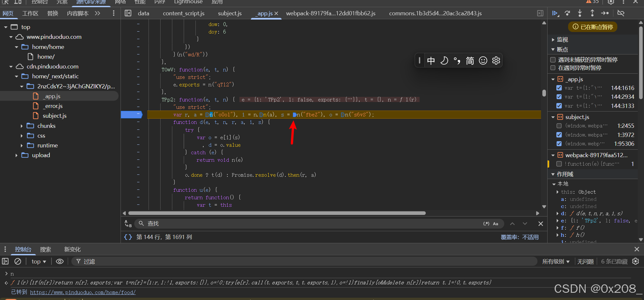Expand the upload folder

16,155
